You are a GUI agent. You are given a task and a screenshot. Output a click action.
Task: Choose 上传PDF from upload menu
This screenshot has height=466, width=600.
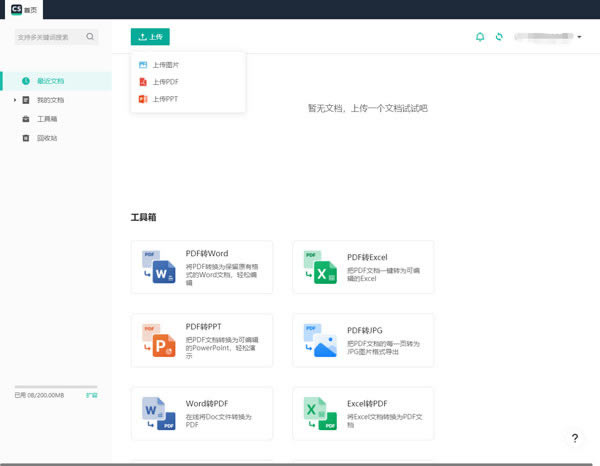pos(165,82)
